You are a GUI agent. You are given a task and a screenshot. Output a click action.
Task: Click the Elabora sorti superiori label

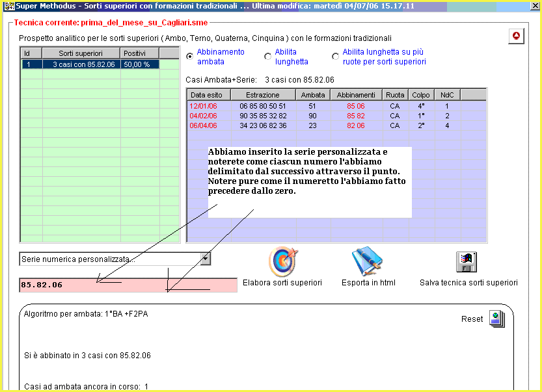click(282, 283)
